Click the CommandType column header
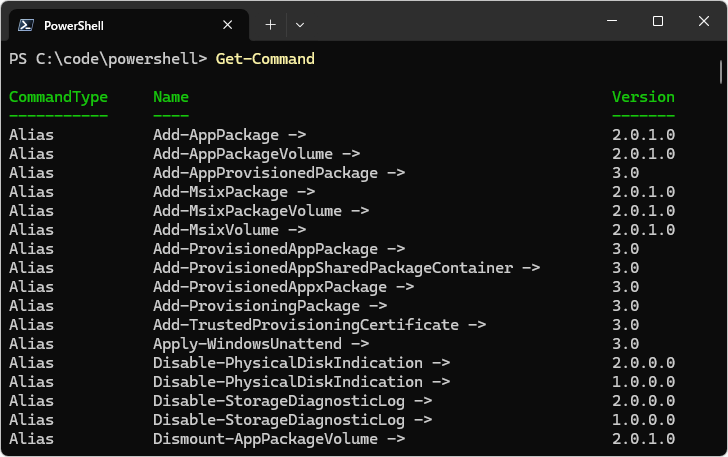Viewport: 728px width, 457px height. [x=58, y=97]
